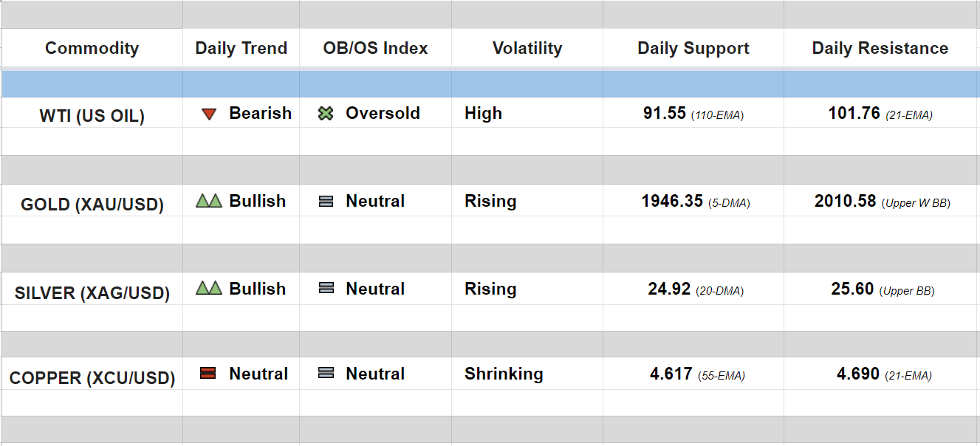Viewport: 980px width, 446px height.
Task: Select Copper's Shrinking volatility cell
Action: [x=504, y=374]
